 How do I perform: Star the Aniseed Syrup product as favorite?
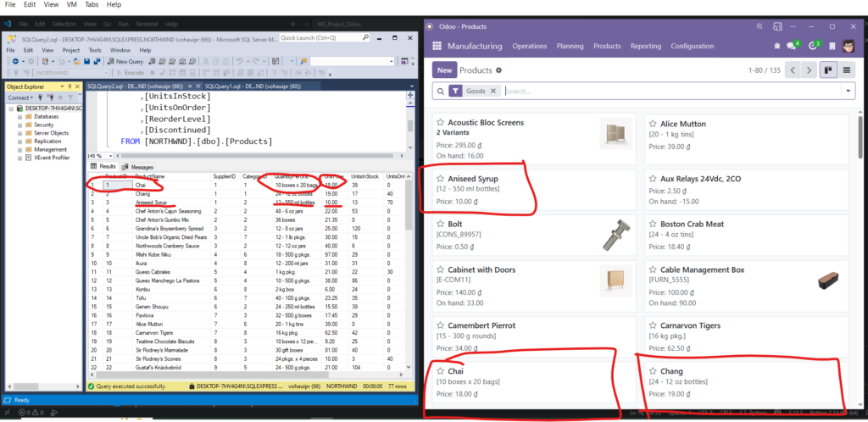(440, 179)
